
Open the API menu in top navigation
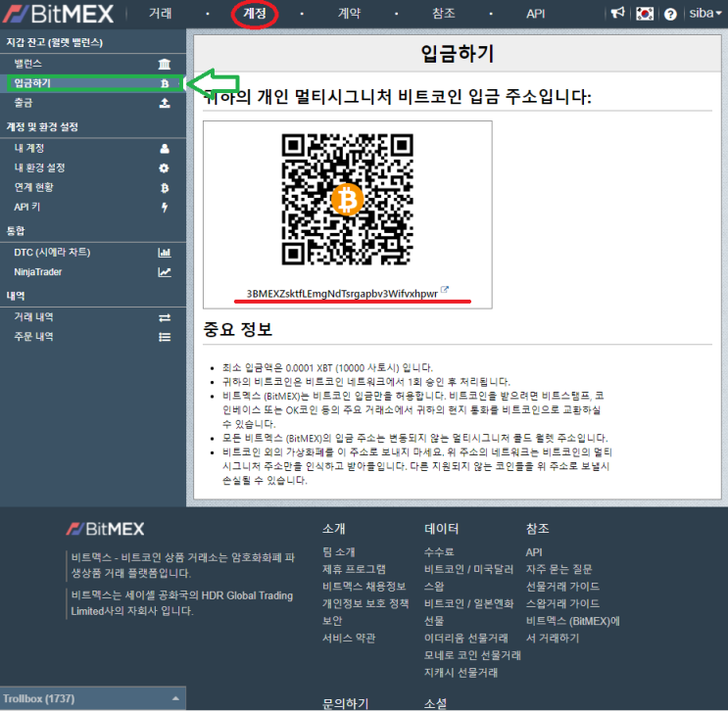(535, 14)
